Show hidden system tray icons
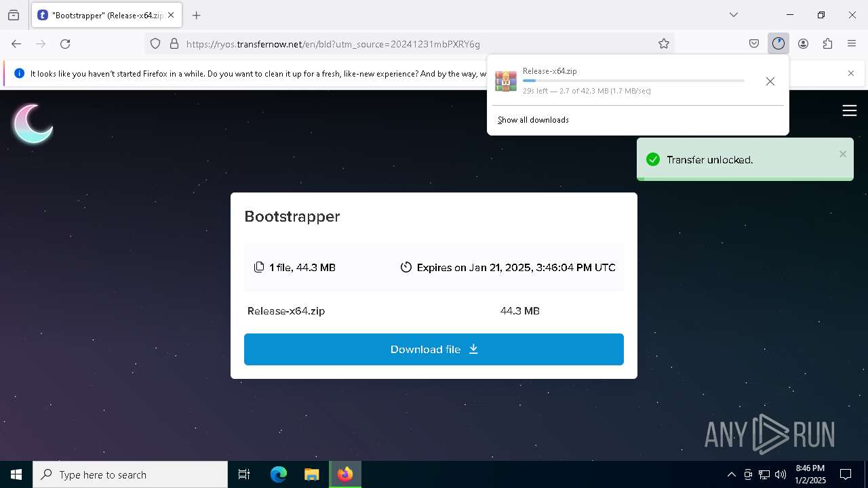 731,474
